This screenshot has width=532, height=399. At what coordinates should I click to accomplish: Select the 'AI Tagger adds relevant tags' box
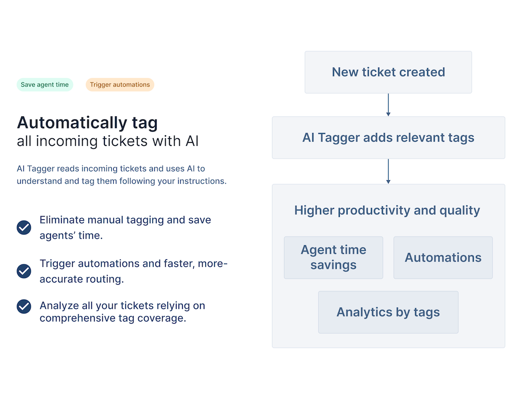(388, 138)
